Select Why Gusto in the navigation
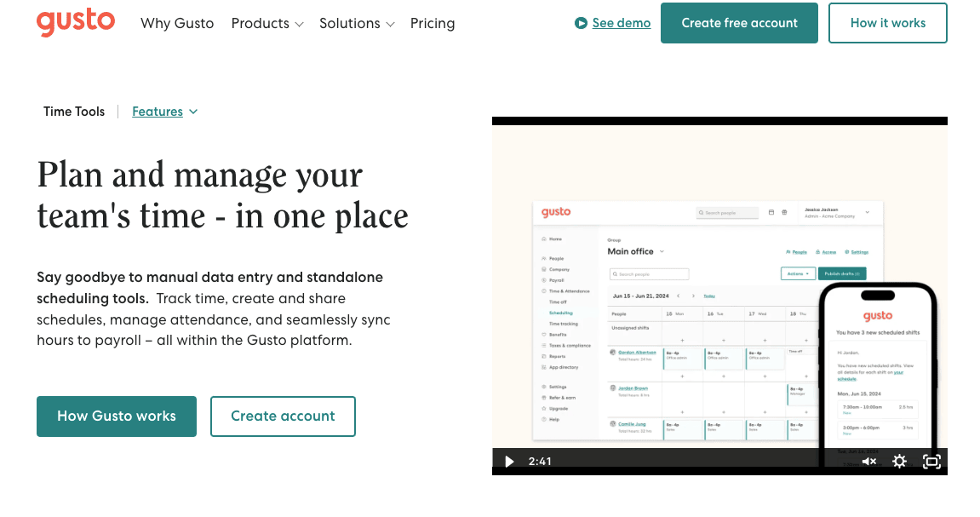The width and height of the screenshot is (980, 517). (x=177, y=23)
